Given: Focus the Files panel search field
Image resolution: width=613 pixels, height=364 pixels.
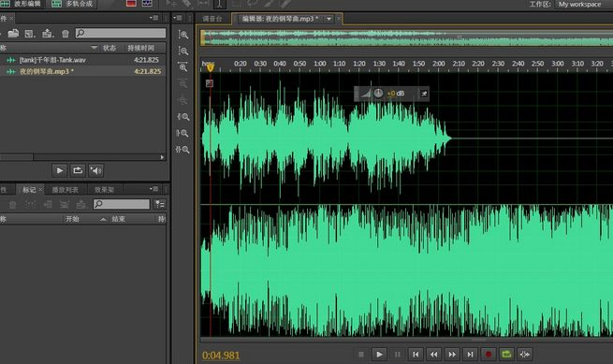Looking at the screenshot, I should coord(121,34).
